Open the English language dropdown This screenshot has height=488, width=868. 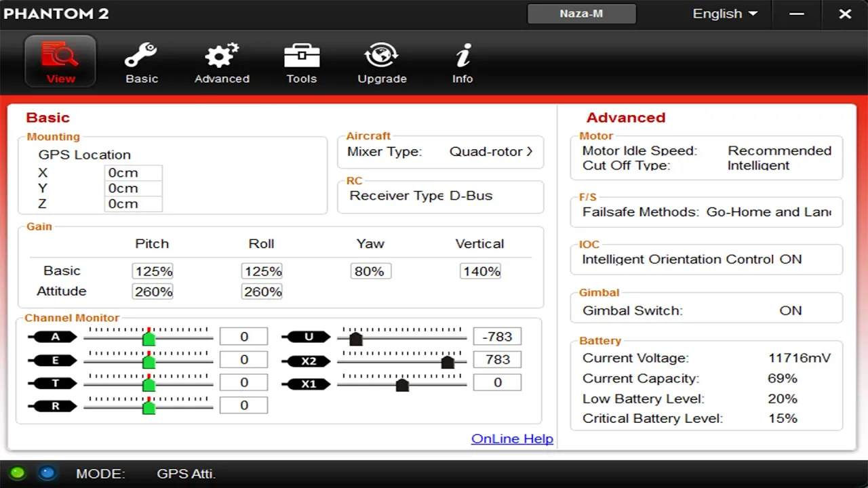point(725,14)
